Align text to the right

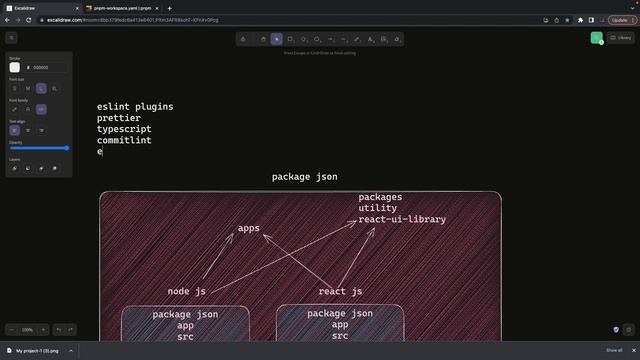(41, 131)
